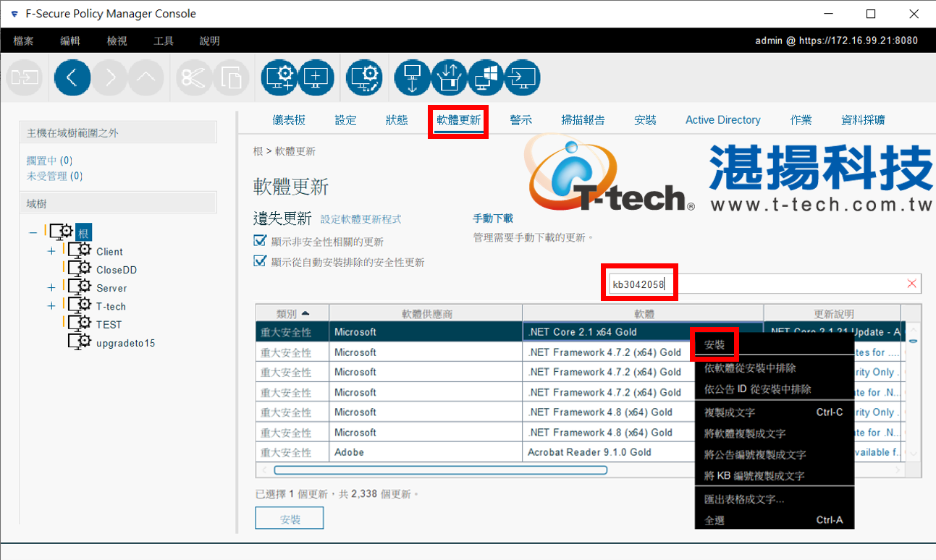Switch to the Active Directory tab
This screenshot has width=936, height=560.
723,120
